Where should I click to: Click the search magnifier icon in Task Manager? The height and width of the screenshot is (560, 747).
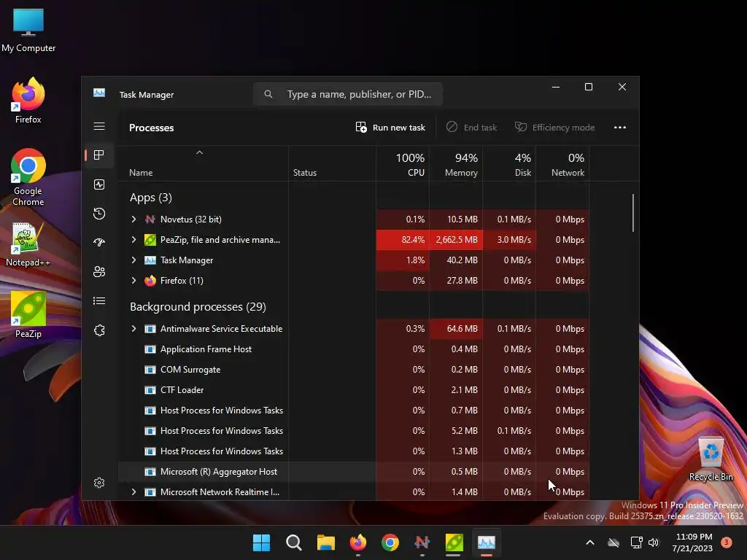point(268,94)
